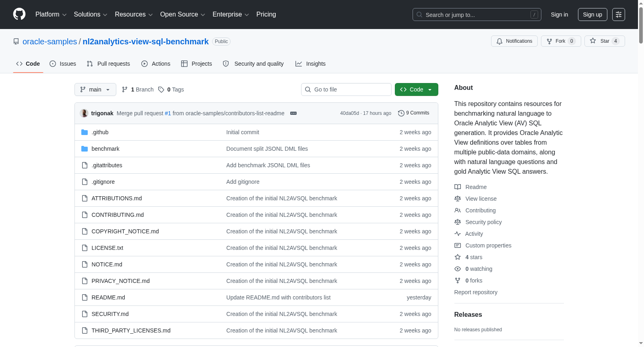Screen dimensions: 644x347
Task: Click the README.md file icon
Action: (x=85, y=297)
